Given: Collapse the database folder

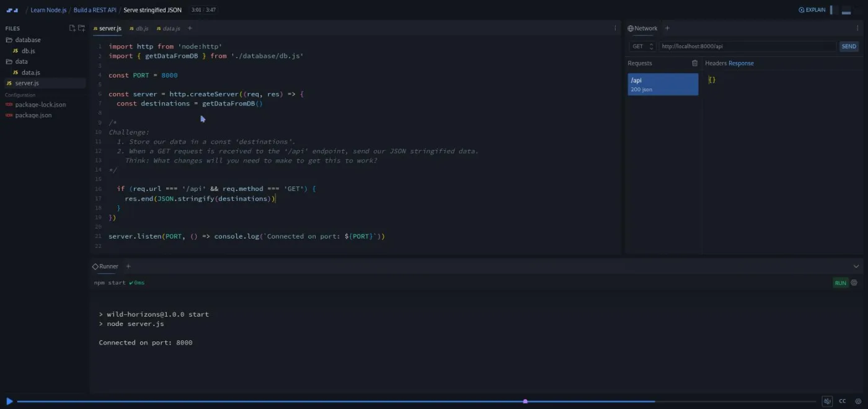Looking at the screenshot, I should coord(24,40).
